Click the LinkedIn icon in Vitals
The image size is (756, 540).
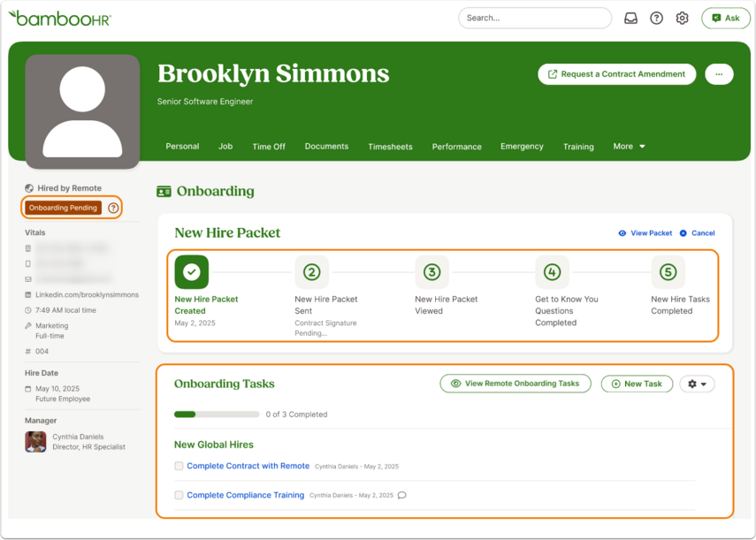(x=28, y=295)
